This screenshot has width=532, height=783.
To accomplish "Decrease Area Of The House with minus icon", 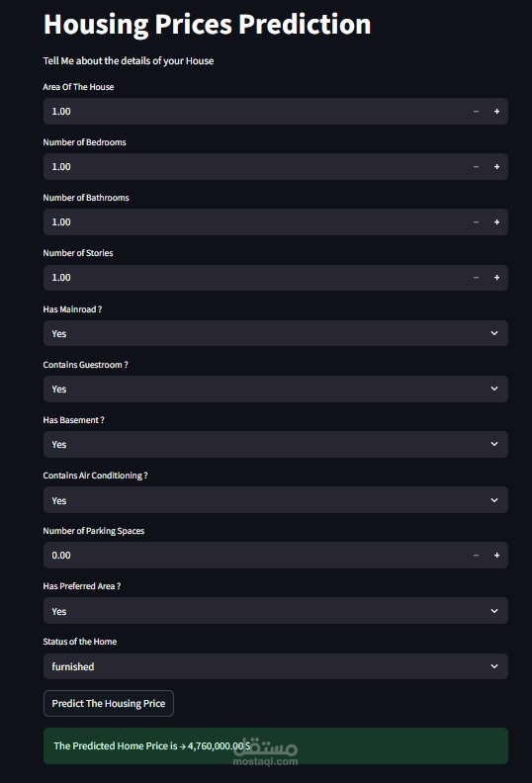I will 476,112.
